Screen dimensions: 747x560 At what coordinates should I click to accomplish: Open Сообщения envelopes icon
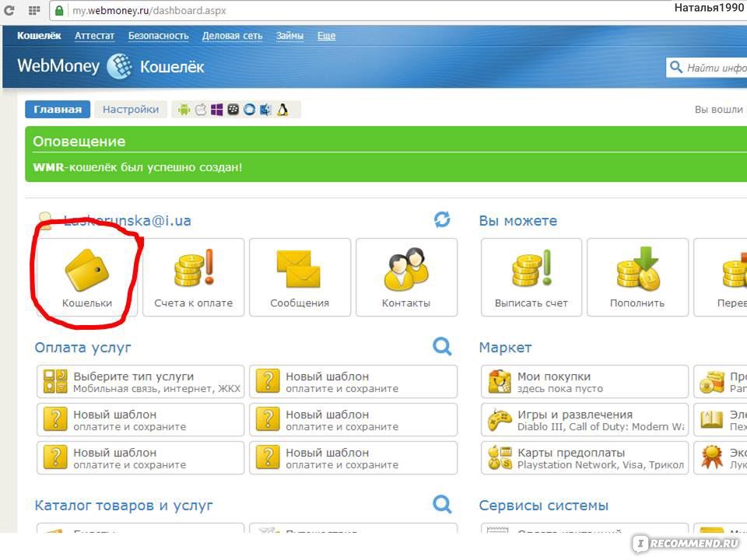pos(299,269)
